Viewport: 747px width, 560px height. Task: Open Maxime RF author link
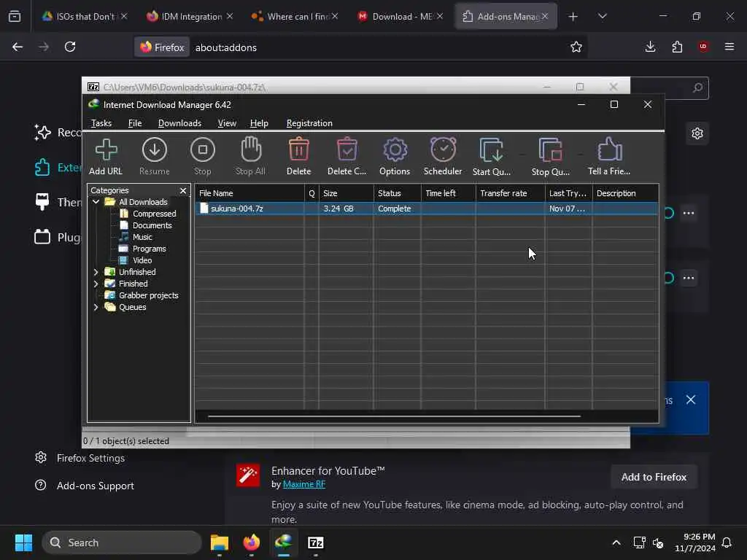pos(304,484)
